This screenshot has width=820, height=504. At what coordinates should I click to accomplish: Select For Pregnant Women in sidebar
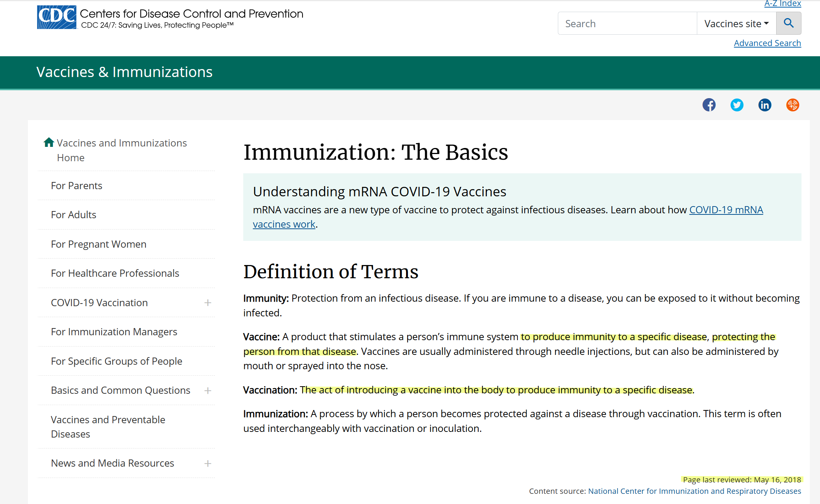99,244
